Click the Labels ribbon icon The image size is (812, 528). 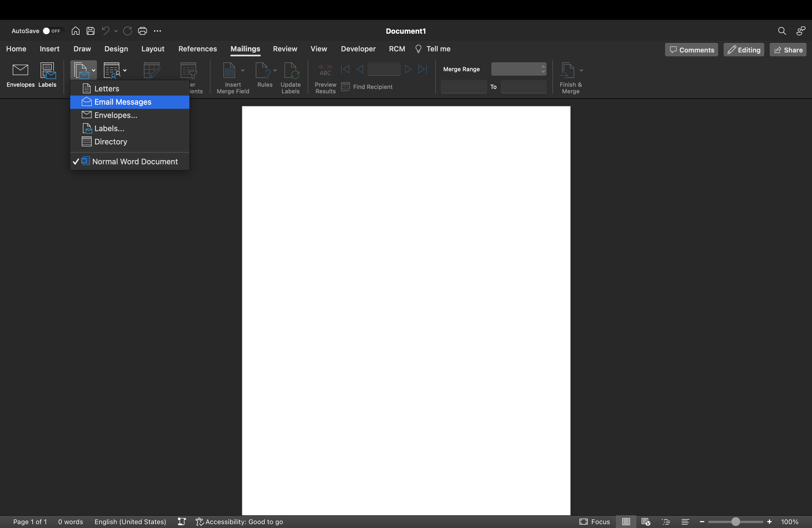(x=48, y=71)
